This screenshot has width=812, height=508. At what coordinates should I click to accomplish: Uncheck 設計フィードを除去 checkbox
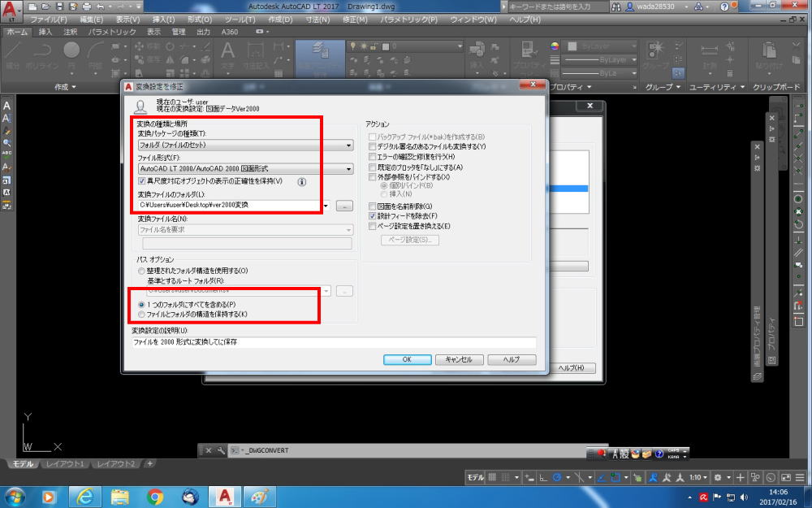pyautogui.click(x=372, y=215)
